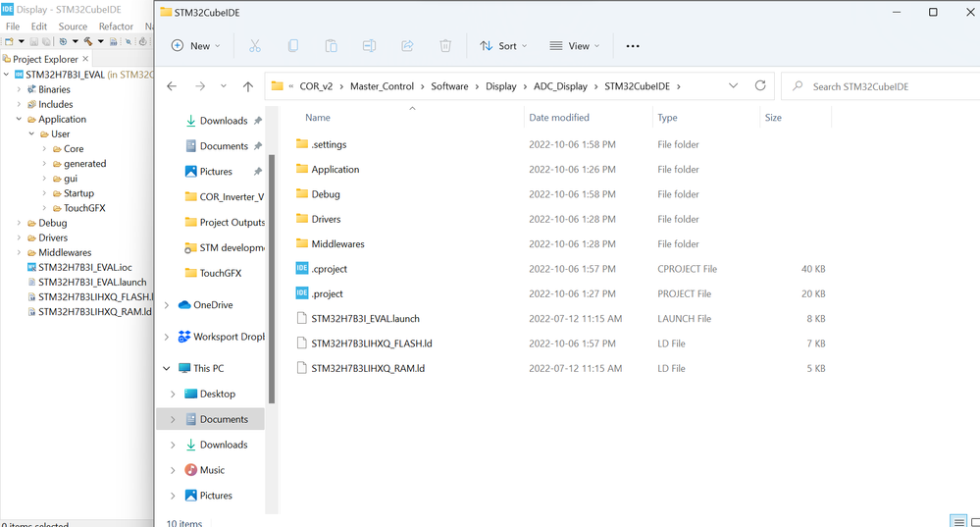
Task: Open the File menu in STM32CubeIDE
Action: pyautogui.click(x=13, y=26)
